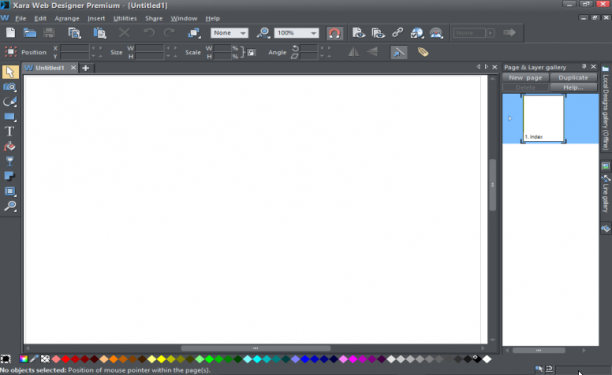The width and height of the screenshot is (612, 375).
Task: Select the Shadow tool
Action: tap(10, 176)
